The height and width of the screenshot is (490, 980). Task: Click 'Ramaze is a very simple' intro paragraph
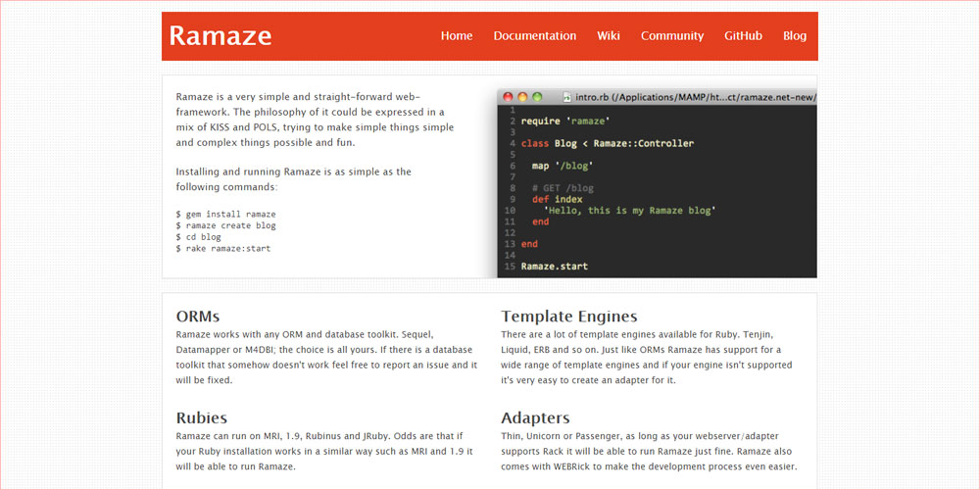[315, 120]
